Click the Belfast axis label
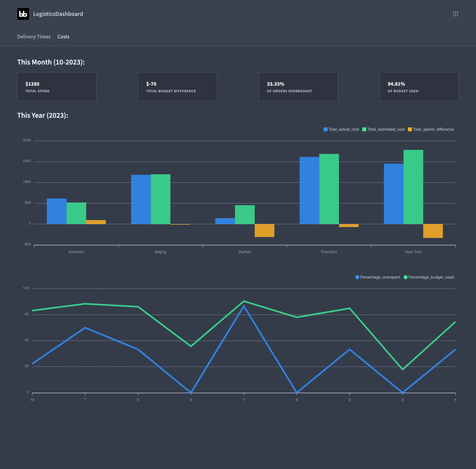The width and height of the screenshot is (476, 469). coord(245,252)
